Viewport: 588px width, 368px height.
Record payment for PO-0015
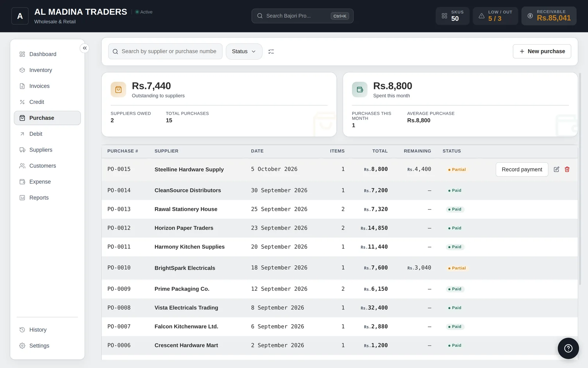(x=522, y=169)
